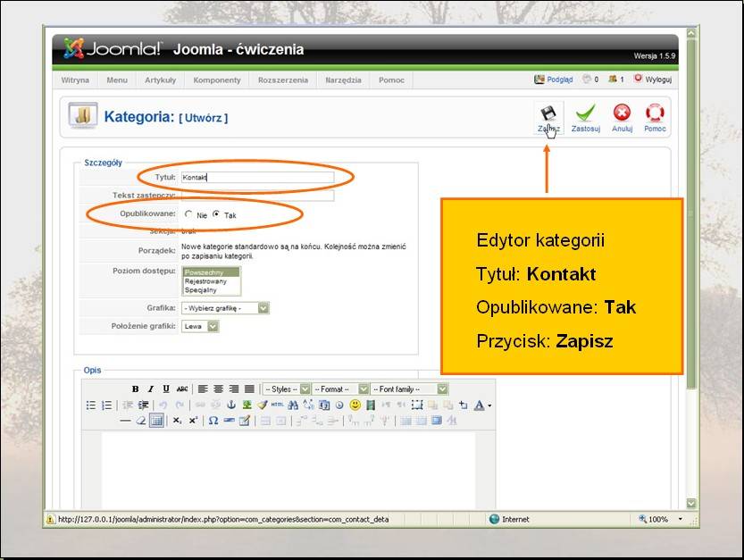Select Powszechny access level
Screen dimensions: 744x560
(x=211, y=272)
